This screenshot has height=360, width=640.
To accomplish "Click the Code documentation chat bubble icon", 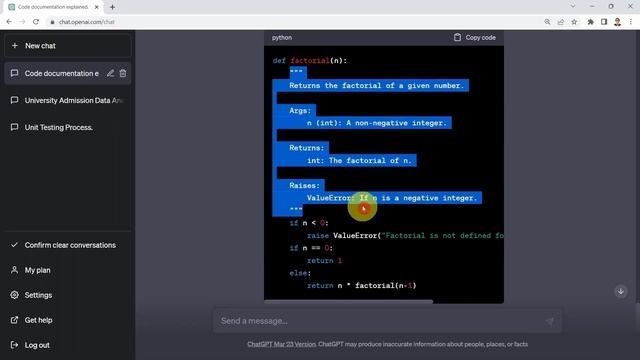I will (14, 73).
